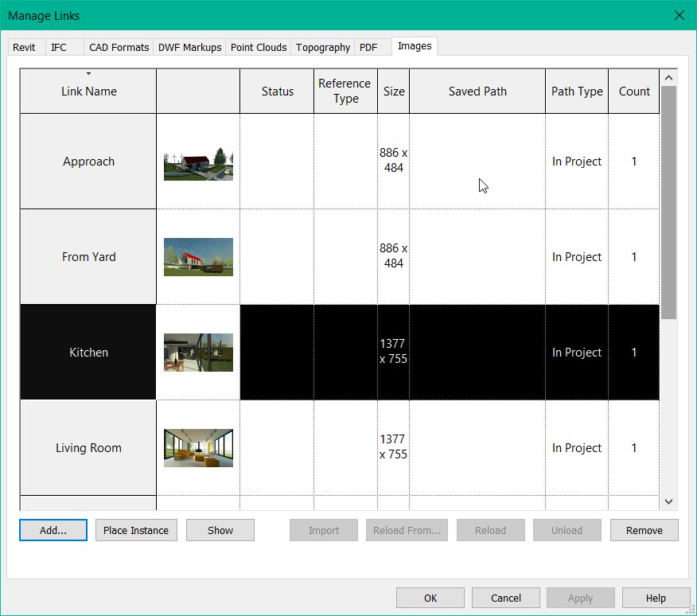697x616 pixels.
Task: Click Saved Path cell of Approach row
Action: click(477, 162)
